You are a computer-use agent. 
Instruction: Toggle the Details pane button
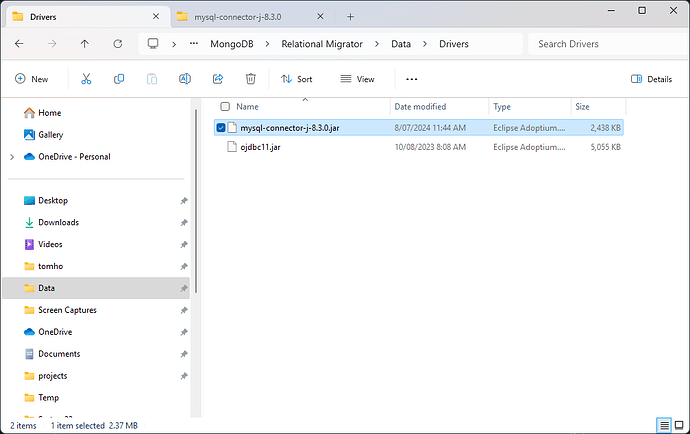[x=652, y=79]
